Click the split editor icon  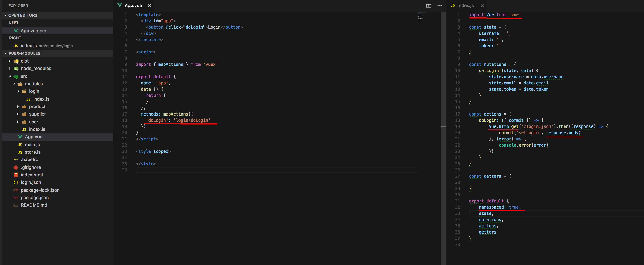[x=429, y=6]
